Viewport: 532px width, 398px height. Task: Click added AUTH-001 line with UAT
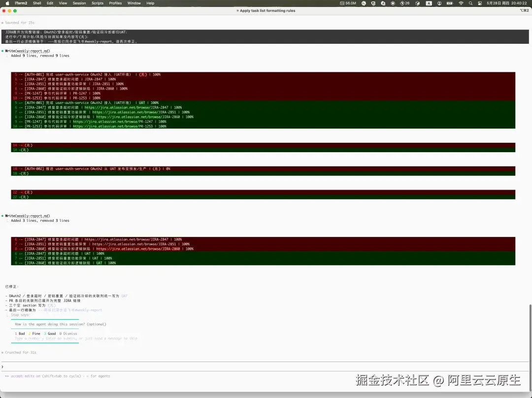pos(263,103)
